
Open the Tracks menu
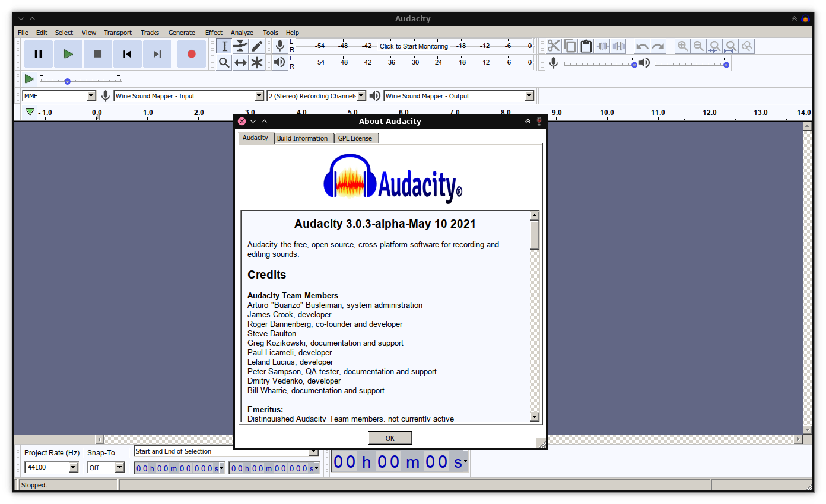point(150,33)
